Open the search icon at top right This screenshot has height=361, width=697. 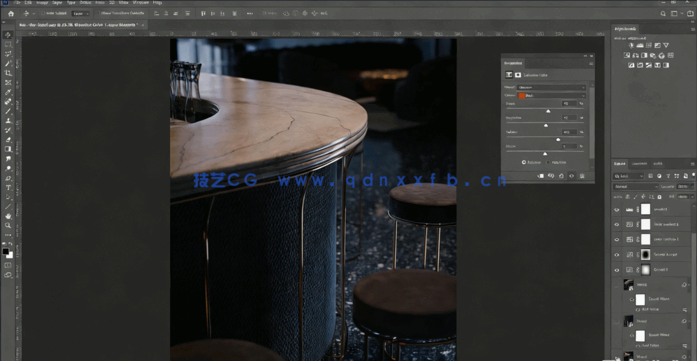point(663,14)
